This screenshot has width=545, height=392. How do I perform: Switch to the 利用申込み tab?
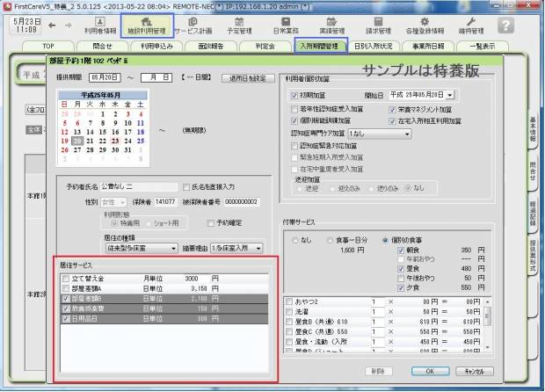(x=161, y=45)
